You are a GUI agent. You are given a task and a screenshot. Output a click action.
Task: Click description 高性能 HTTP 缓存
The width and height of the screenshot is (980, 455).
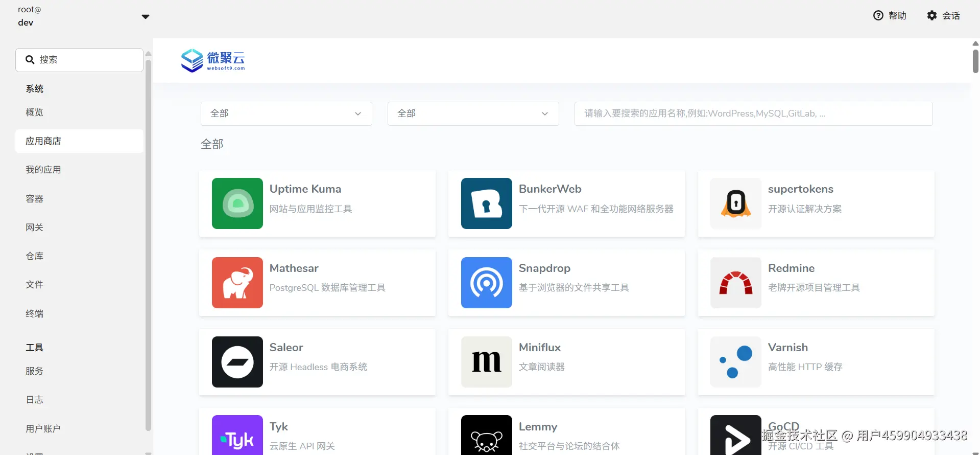[x=805, y=367]
